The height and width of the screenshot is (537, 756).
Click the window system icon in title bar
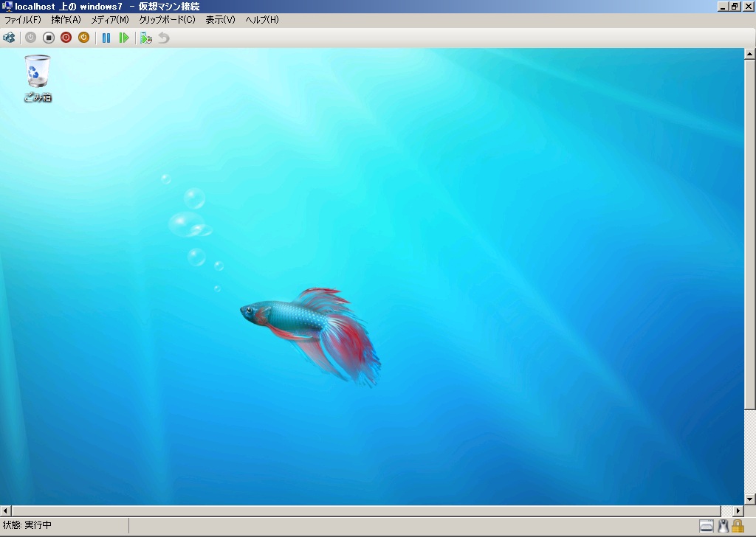click(7, 6)
